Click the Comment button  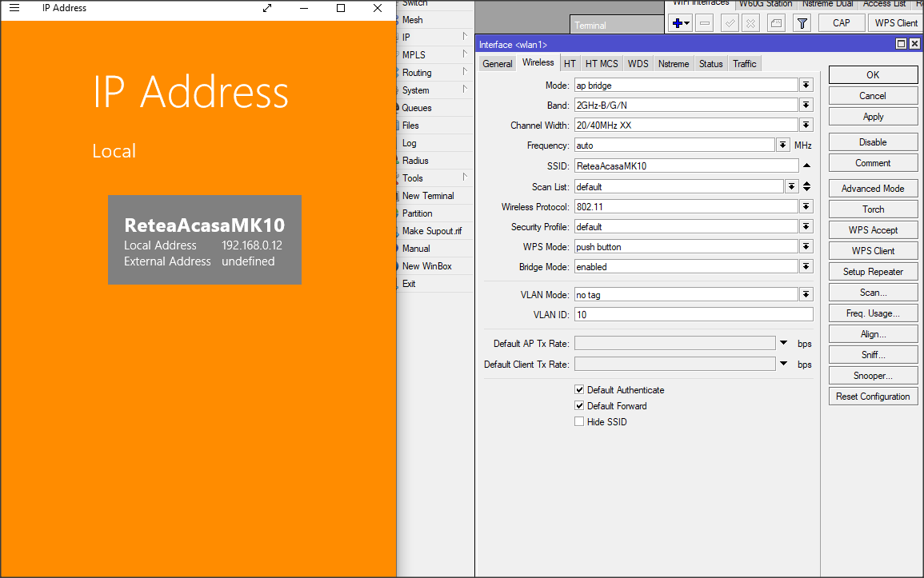coord(873,163)
